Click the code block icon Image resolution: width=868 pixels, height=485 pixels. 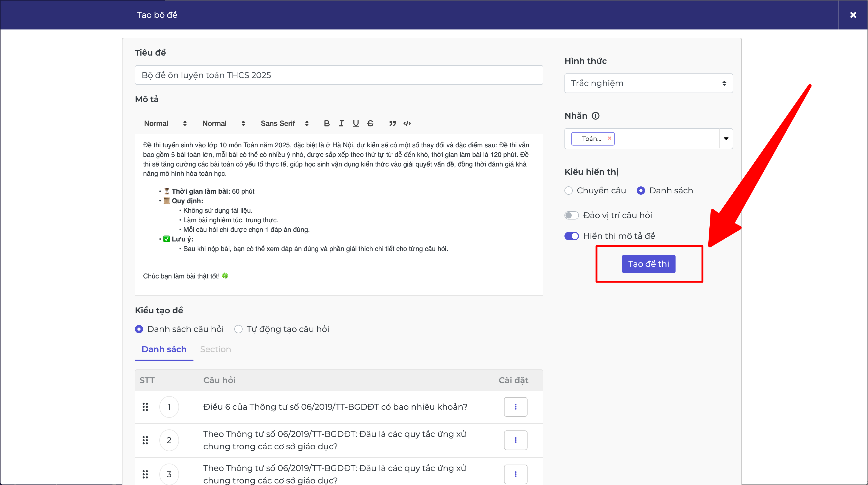click(x=407, y=123)
